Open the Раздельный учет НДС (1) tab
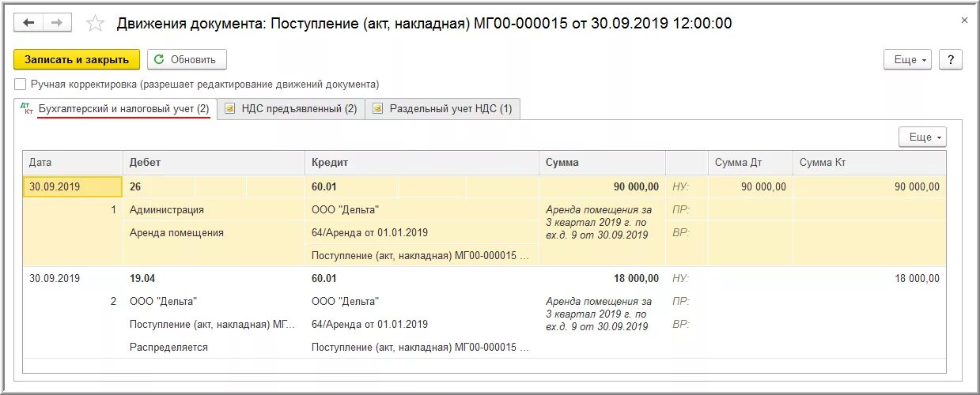This screenshot has height=395, width=980. point(442,109)
